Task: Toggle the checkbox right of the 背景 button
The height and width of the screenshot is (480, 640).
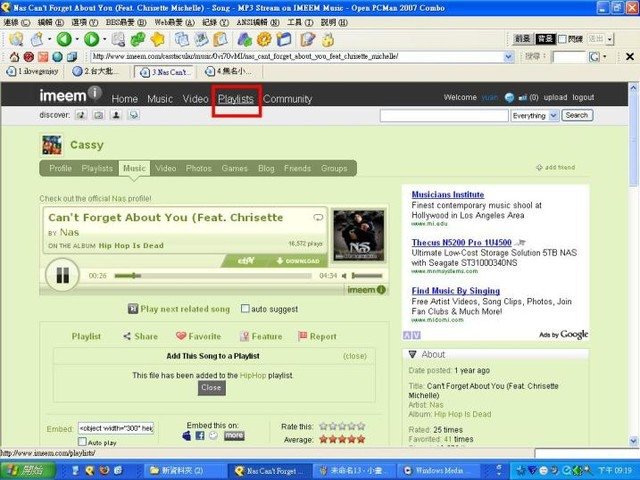Action: [x=562, y=39]
